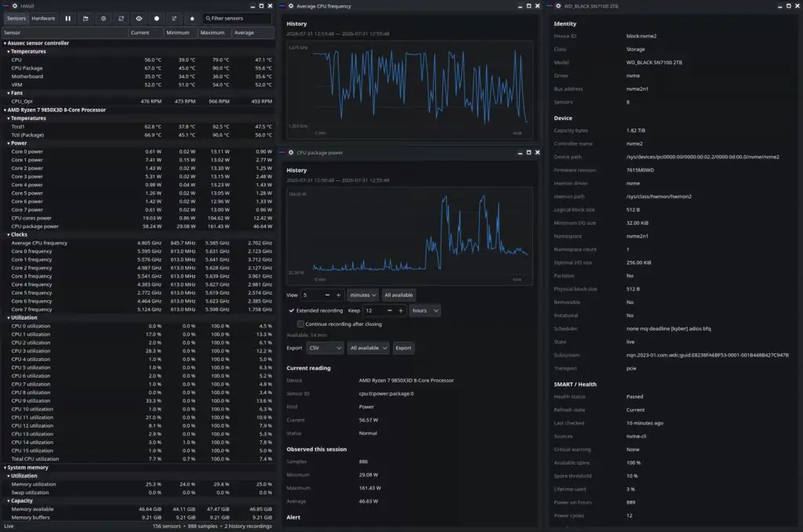
Task: Collapse the Power group
Action: (x=9, y=143)
